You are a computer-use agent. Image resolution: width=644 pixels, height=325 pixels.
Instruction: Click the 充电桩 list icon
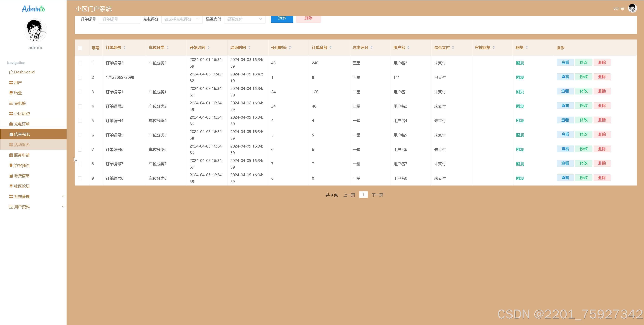pos(11,103)
